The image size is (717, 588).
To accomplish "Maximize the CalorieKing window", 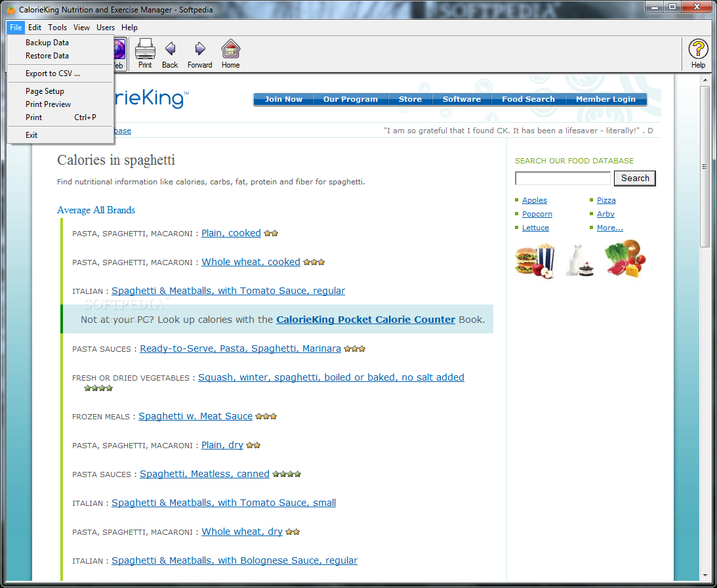I will point(672,7).
